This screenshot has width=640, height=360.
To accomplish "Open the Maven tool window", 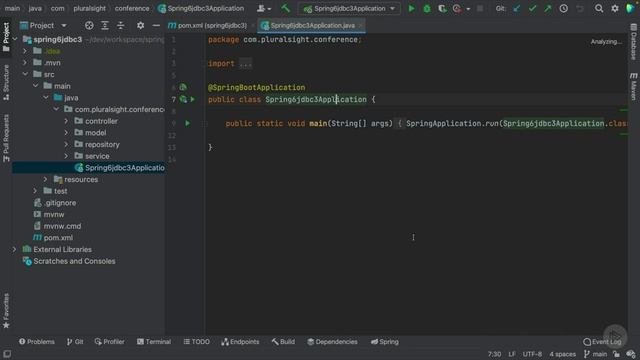I will (x=633, y=86).
